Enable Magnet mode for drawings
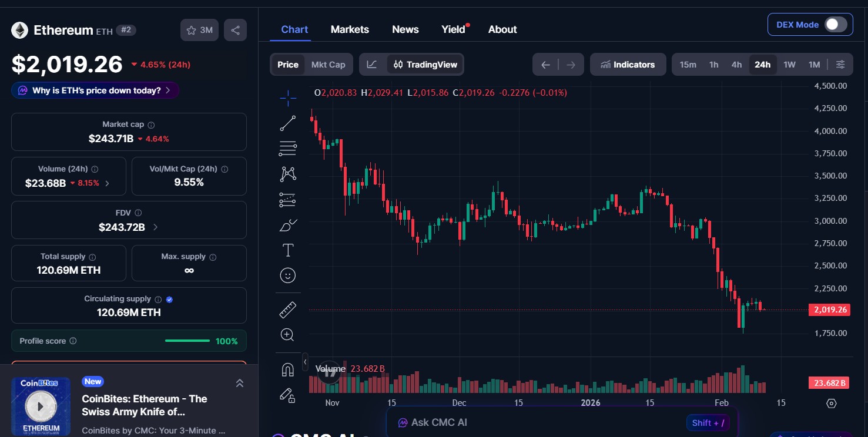Image resolution: width=868 pixels, height=437 pixels. coord(287,369)
